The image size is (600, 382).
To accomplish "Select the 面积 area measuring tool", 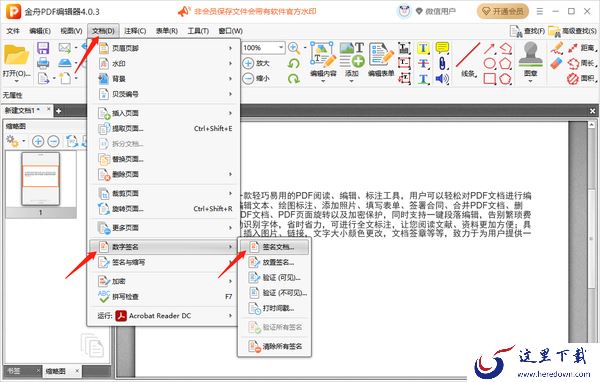I will click(x=582, y=79).
